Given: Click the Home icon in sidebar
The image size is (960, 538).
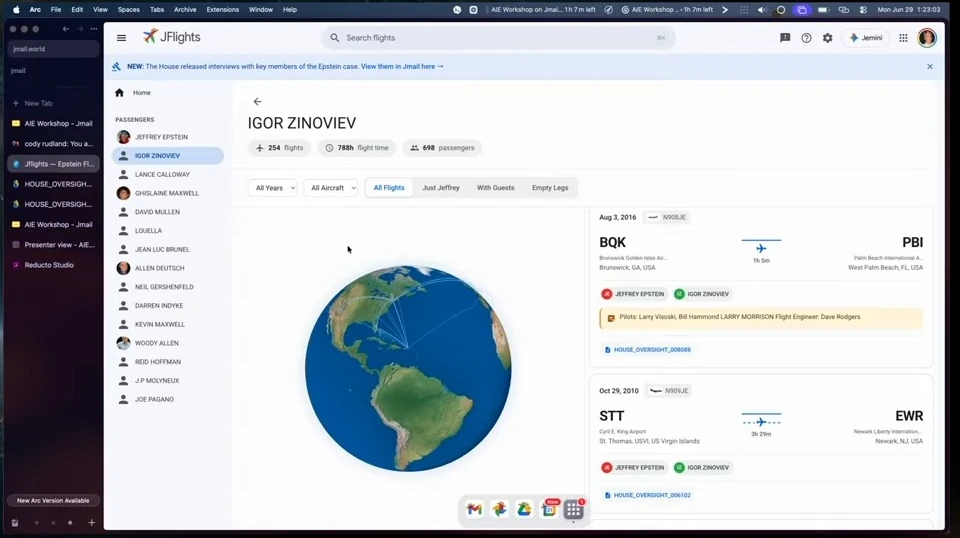Looking at the screenshot, I should coord(119,92).
